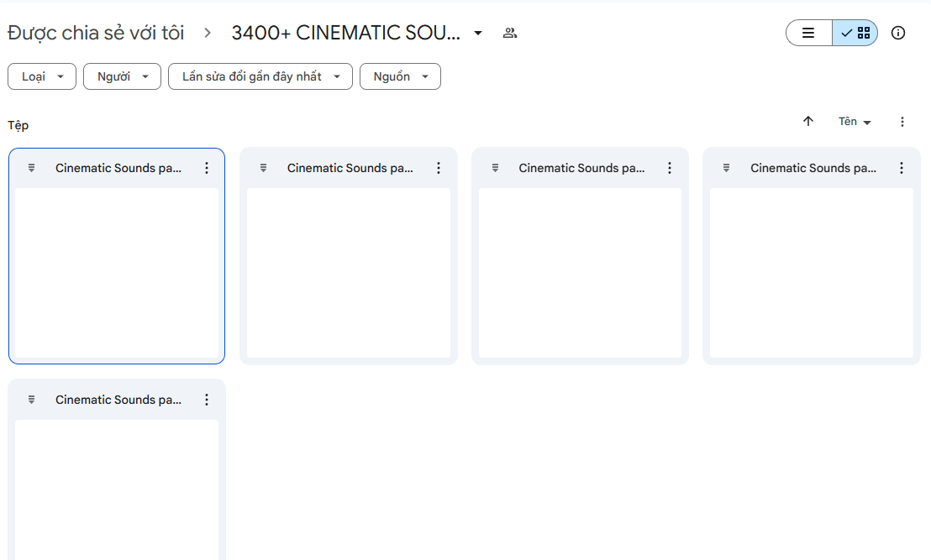
Task: Go to Được chia sẻ với tôi breadcrumb
Action: (96, 33)
